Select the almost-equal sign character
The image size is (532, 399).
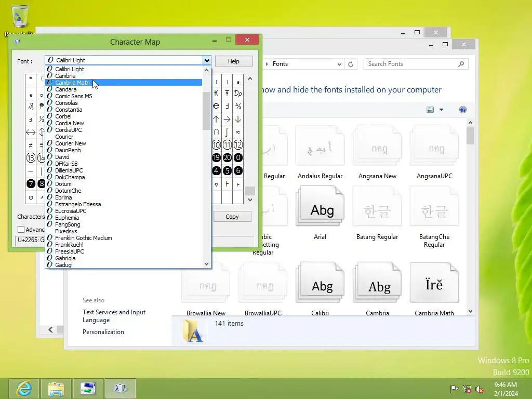(x=238, y=132)
